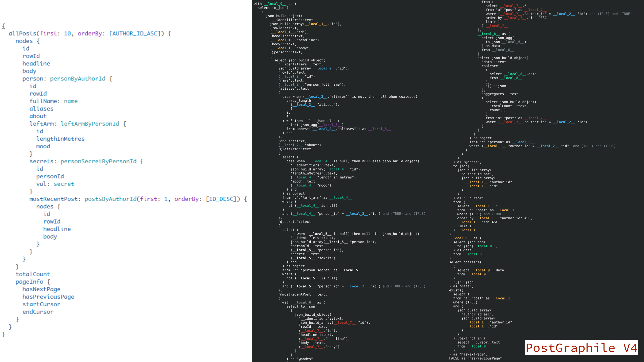Click 'headline' under mostRecentPost nodes

pyautogui.click(x=57, y=229)
